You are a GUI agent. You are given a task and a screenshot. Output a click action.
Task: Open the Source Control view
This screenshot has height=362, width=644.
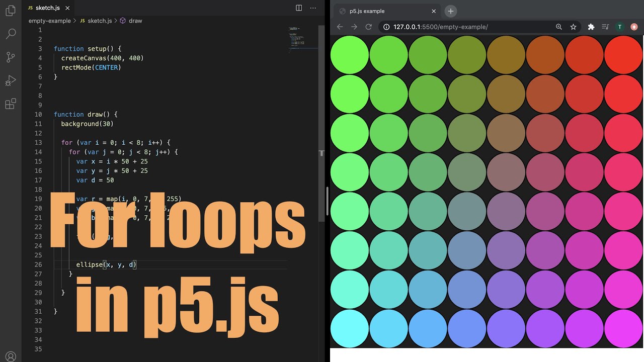(x=10, y=57)
